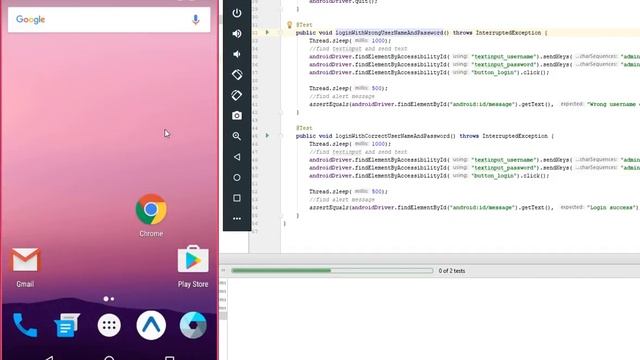The height and width of the screenshot is (360, 640).
Task: Click the @Test annotation above the correct login test
Action: pyautogui.click(x=304, y=128)
